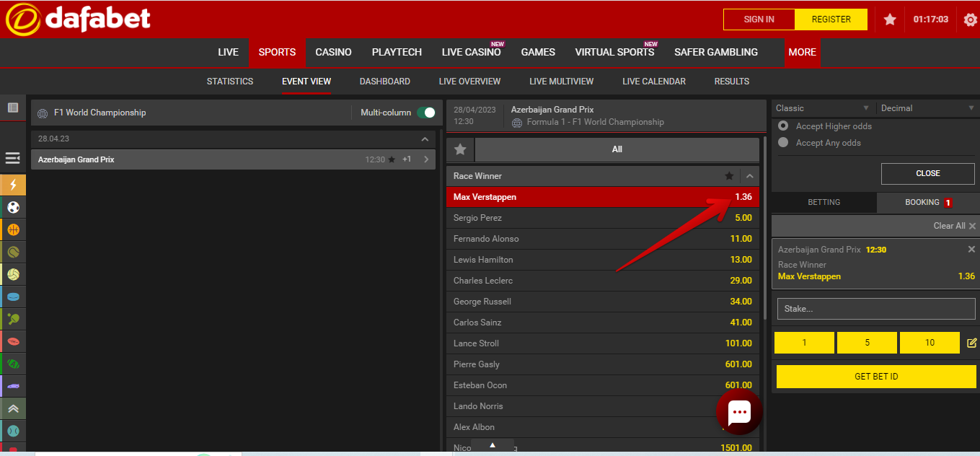The image size is (980, 456).
Task: Click the SIGN IN button
Action: click(759, 19)
